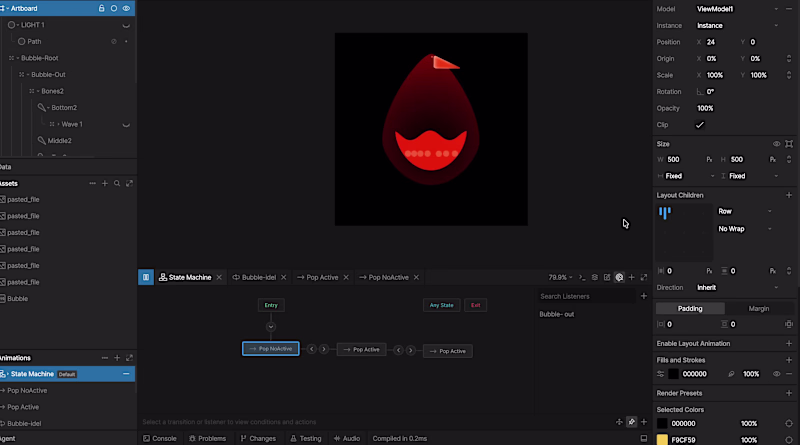Click the highlighted listeners panel toggle icon

619,277
